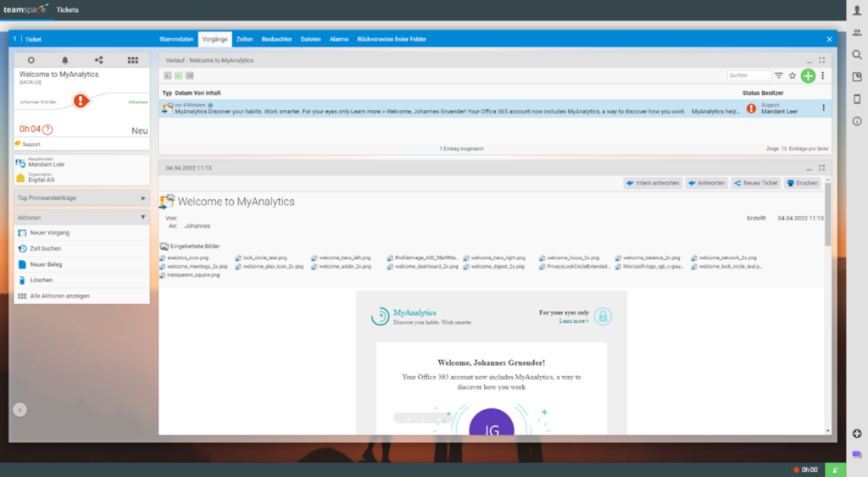Click the Tickets menu in top bar
Screen dimensions: 868x477
pyautogui.click(x=67, y=10)
